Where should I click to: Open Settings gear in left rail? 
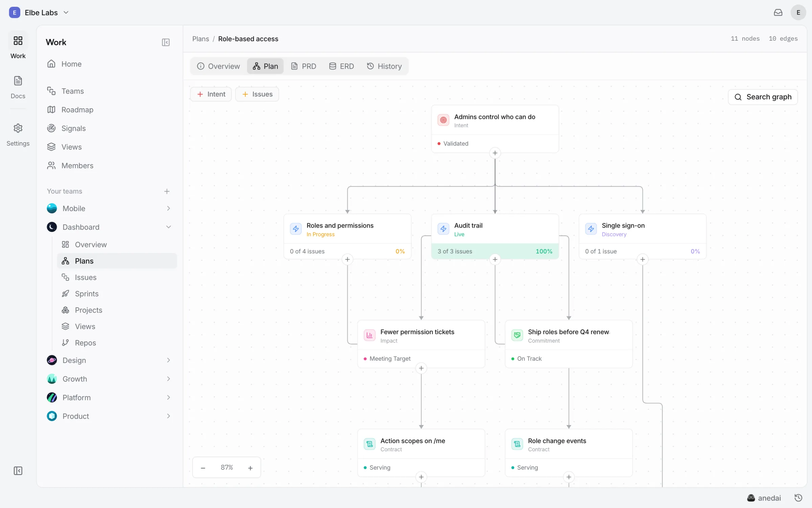point(18,134)
